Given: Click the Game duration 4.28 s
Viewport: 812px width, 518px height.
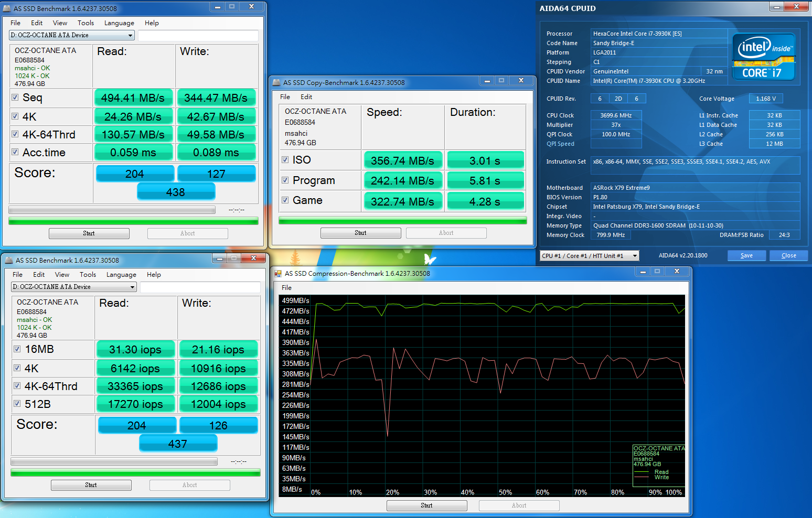Looking at the screenshot, I should (x=485, y=201).
